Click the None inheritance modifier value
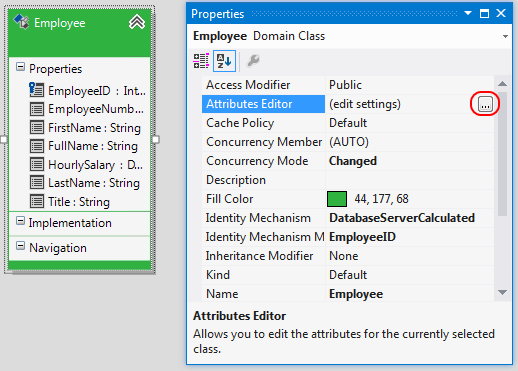Viewport: 518px width, 371px height. [x=344, y=256]
